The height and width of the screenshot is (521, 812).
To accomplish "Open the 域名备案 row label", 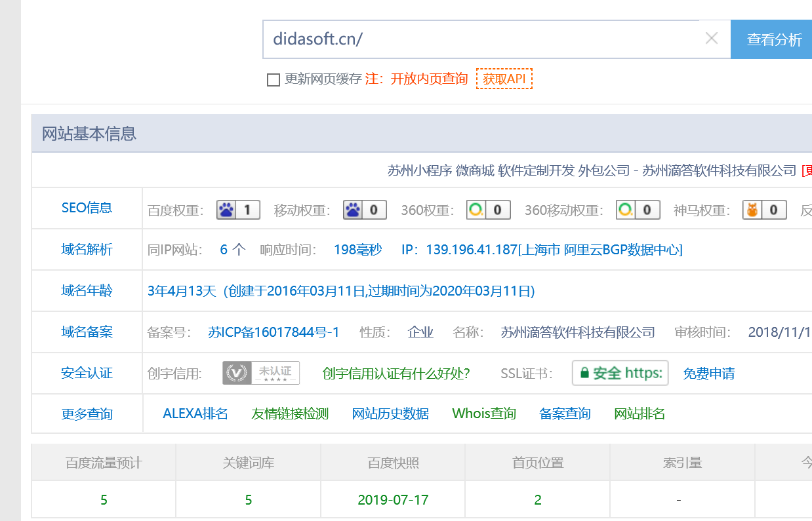I will [x=87, y=332].
